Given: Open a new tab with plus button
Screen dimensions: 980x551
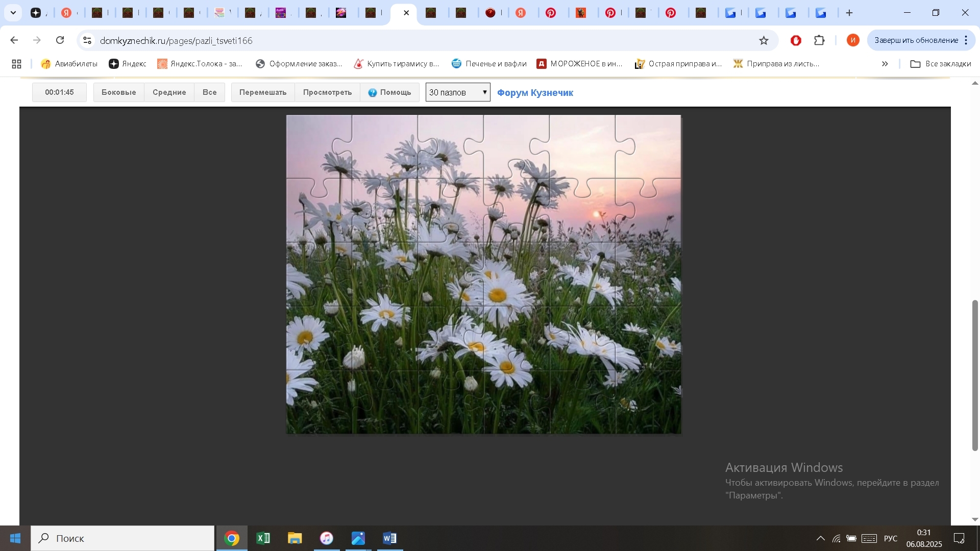Looking at the screenshot, I should tap(849, 13).
